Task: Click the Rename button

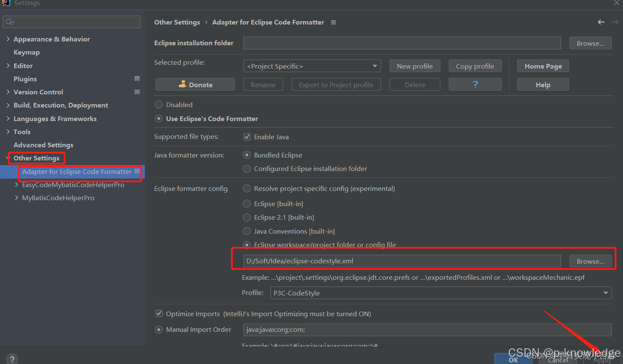Action: pyautogui.click(x=263, y=84)
